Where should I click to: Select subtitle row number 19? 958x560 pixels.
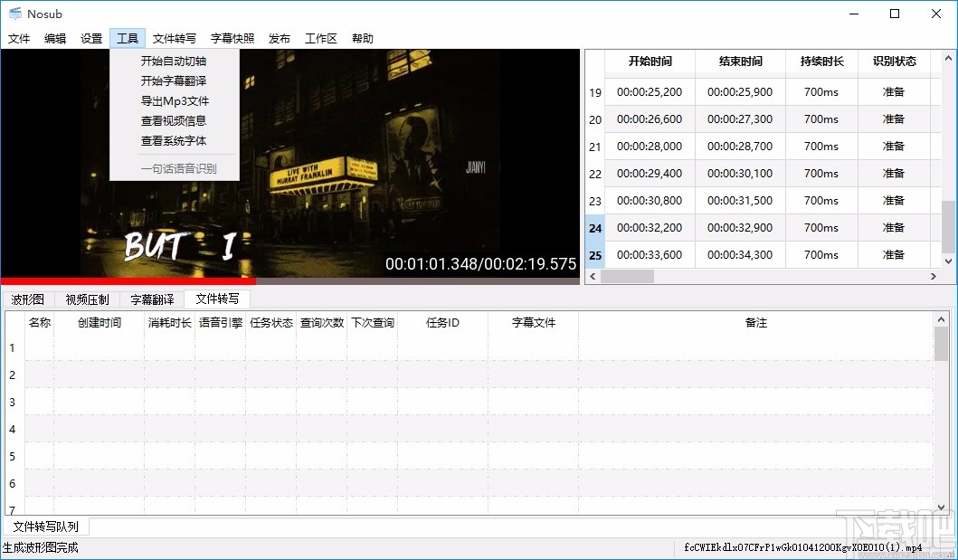pos(595,93)
